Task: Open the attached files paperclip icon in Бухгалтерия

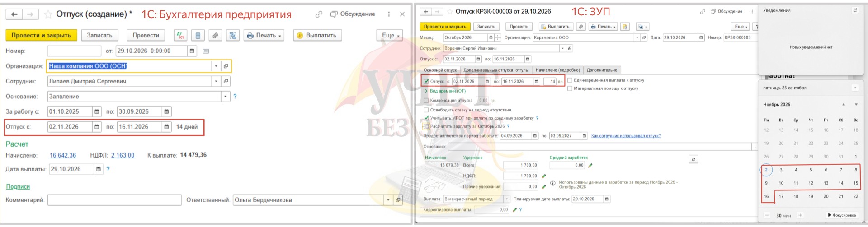Action: (x=216, y=35)
